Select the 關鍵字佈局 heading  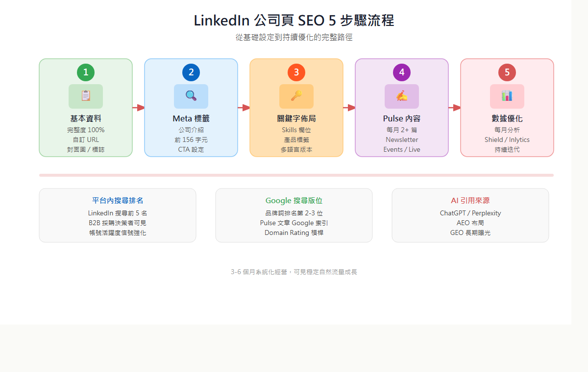(x=296, y=118)
